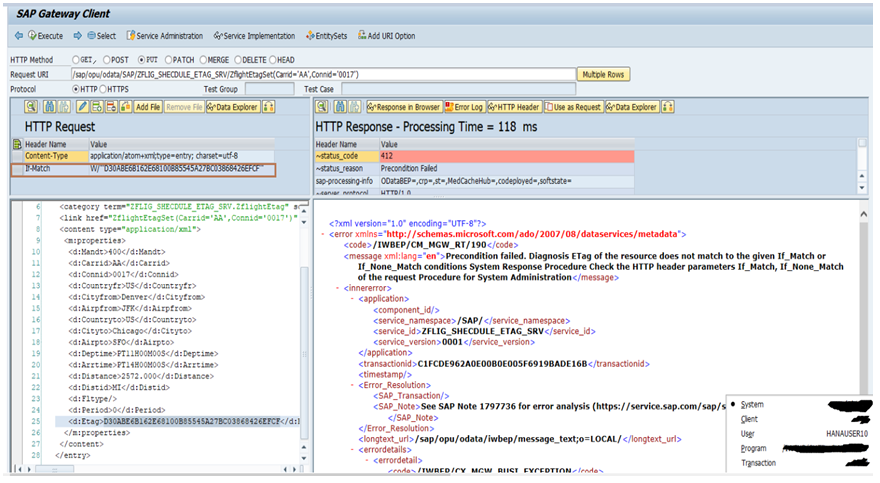The width and height of the screenshot is (880, 483).
Task: Click the details magnifier icon in HTTP Request toolbar
Action: [x=31, y=107]
